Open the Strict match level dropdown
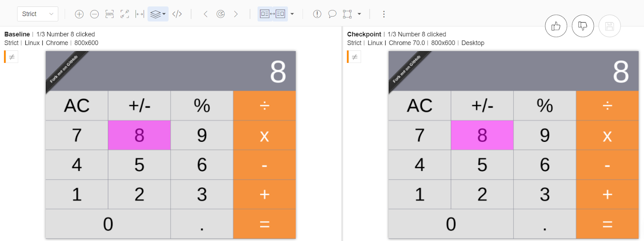Viewport: 644px width, 241px height. 37,14
